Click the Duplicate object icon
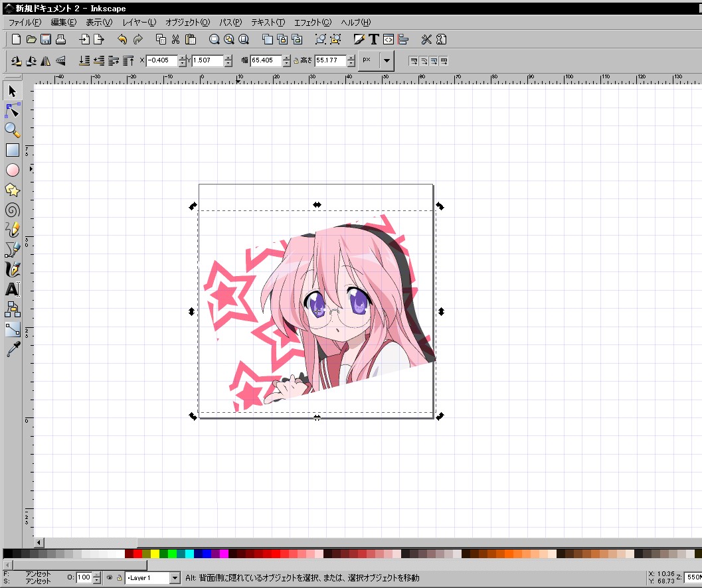 [267, 39]
